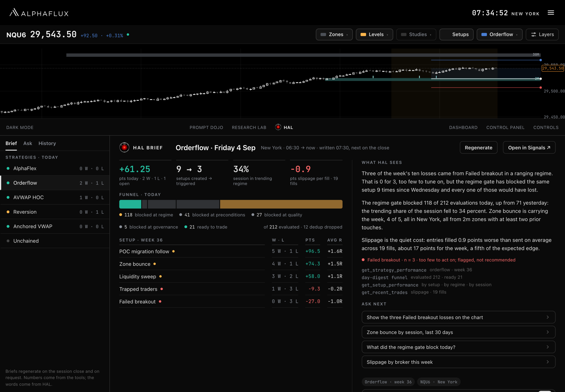Click the 'Orderflow · week 36' tag
The image size is (565, 392).
(388, 382)
